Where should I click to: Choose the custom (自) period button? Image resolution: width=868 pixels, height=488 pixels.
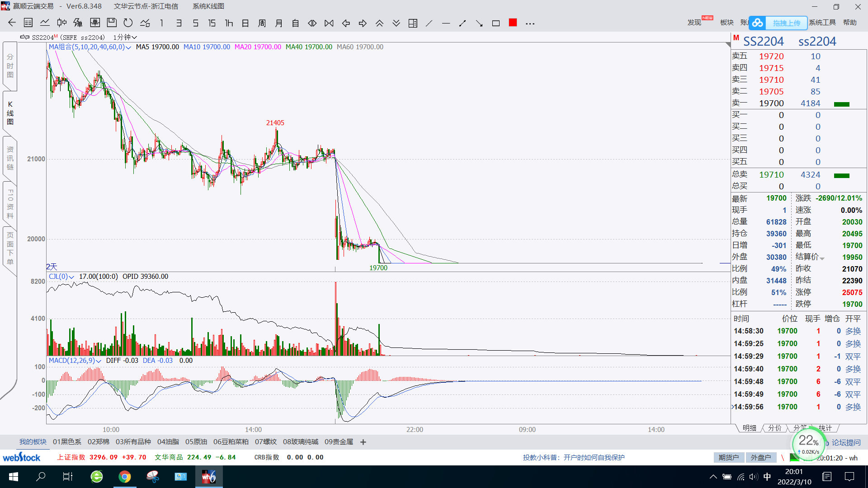click(296, 23)
